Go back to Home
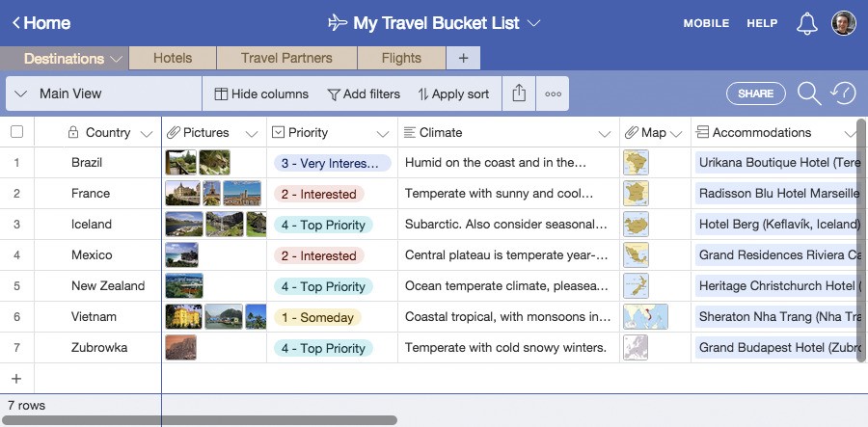The height and width of the screenshot is (427, 868). tap(41, 23)
